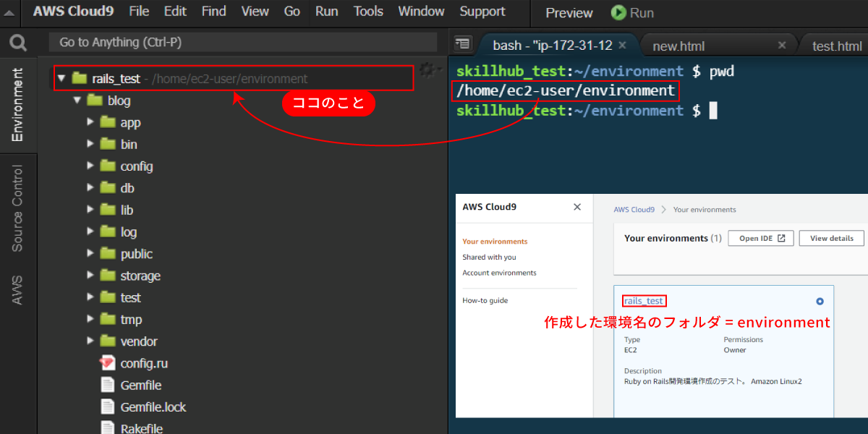Click the search magnifier icon in sidebar
Image resolution: width=868 pixels, height=434 pixels.
pyautogui.click(x=17, y=43)
